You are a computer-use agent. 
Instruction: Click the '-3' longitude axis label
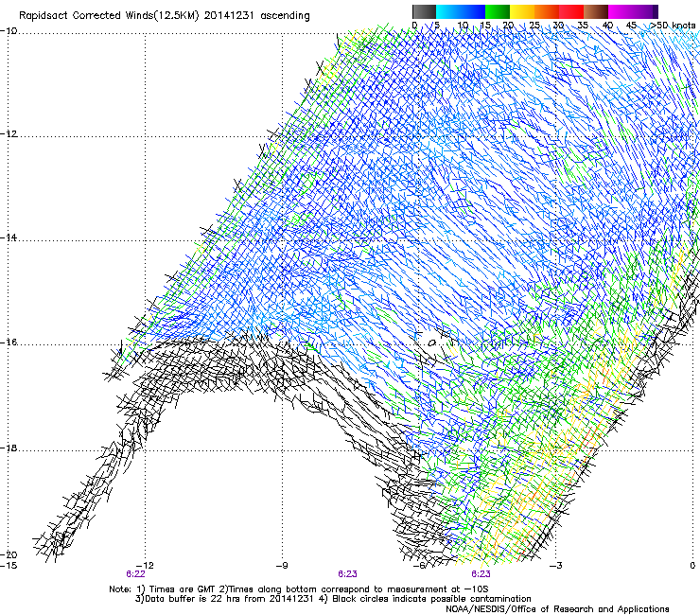click(x=556, y=566)
